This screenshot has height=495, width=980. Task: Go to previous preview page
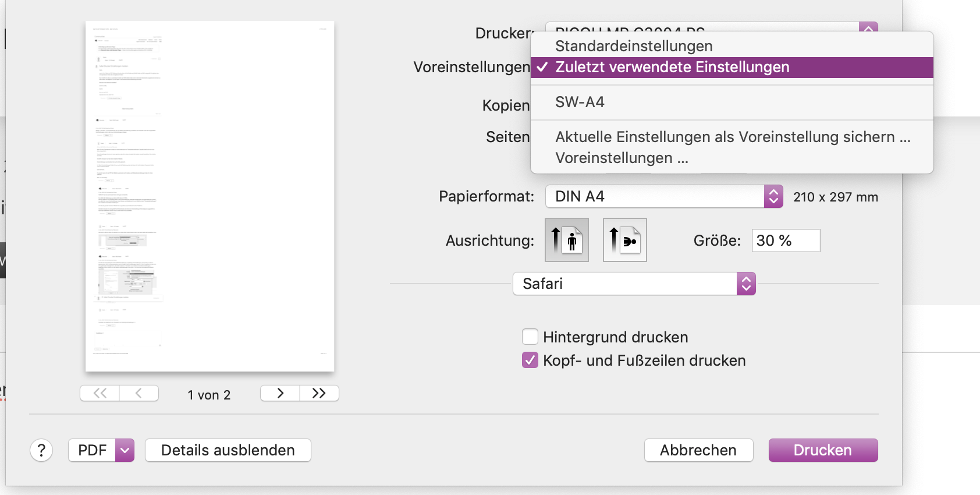(x=139, y=394)
